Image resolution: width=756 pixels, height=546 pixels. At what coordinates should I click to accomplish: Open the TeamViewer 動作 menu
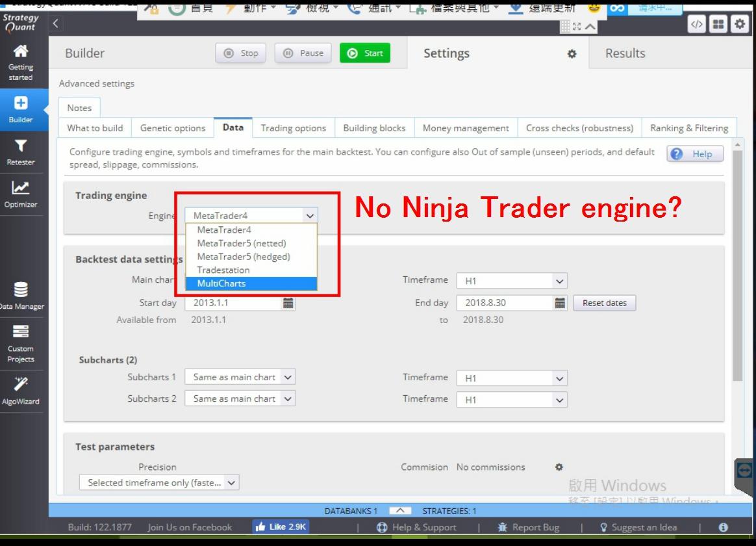click(x=253, y=8)
